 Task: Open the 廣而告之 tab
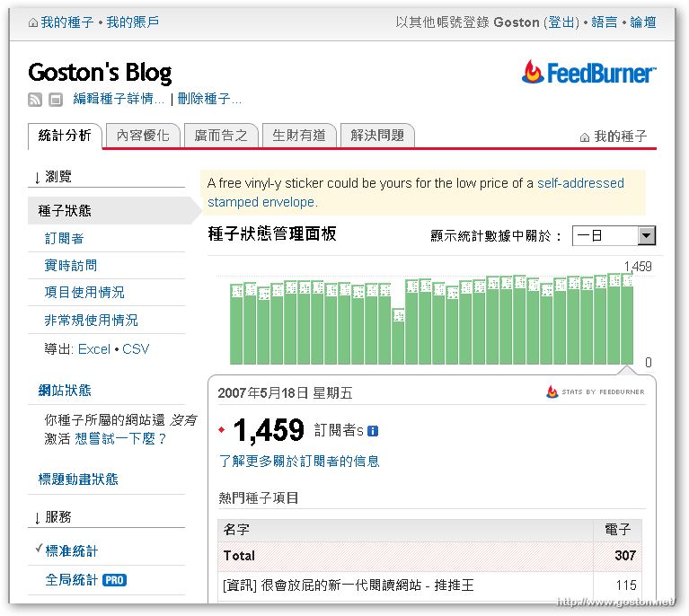221,136
